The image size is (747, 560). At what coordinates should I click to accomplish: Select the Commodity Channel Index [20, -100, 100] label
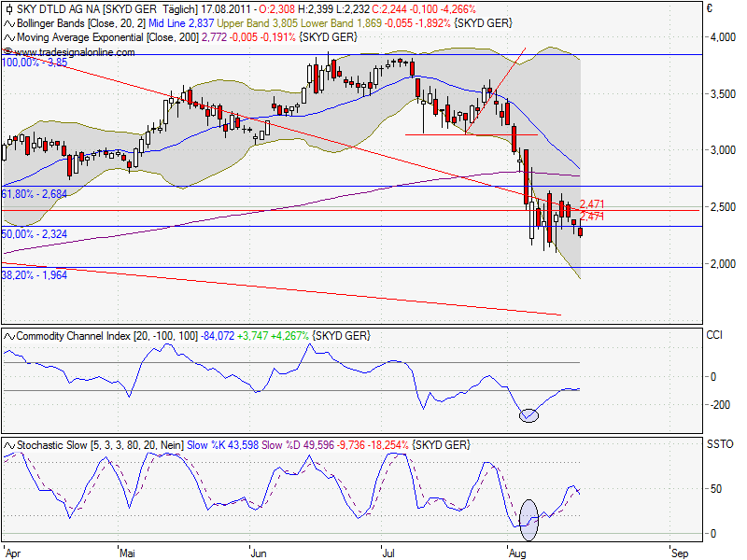[106, 336]
